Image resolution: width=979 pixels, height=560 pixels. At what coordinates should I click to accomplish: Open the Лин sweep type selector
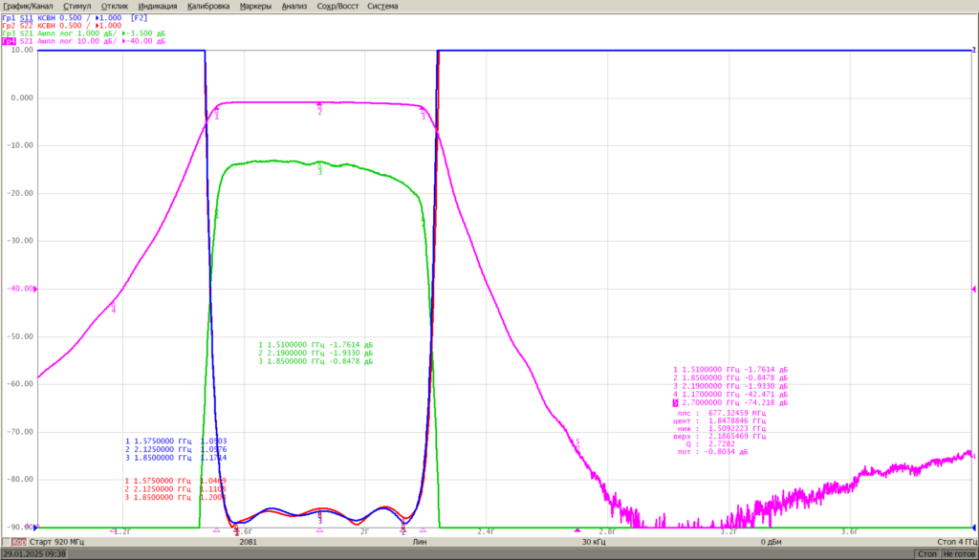point(420,542)
